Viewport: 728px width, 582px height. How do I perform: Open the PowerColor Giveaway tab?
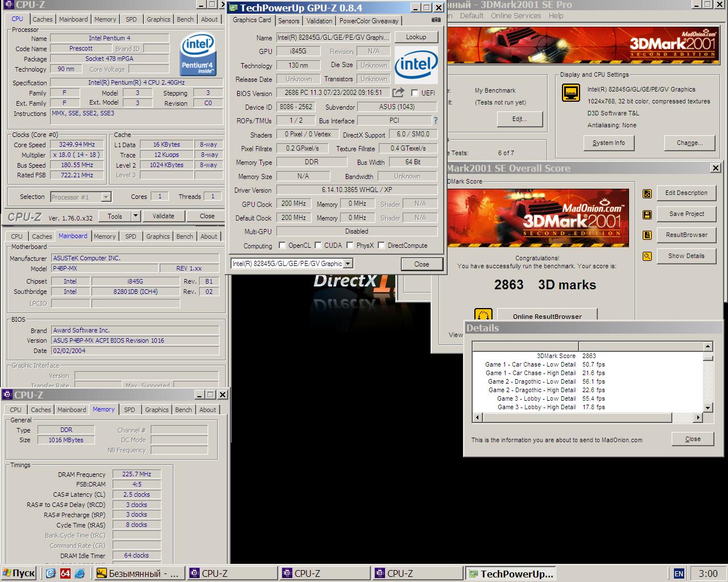[369, 21]
